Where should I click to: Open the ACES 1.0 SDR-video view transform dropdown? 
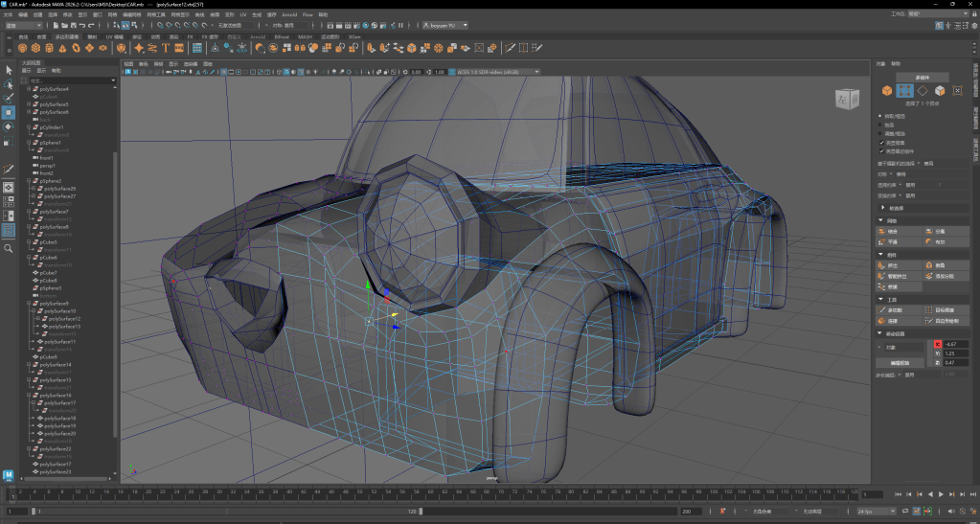click(495, 72)
